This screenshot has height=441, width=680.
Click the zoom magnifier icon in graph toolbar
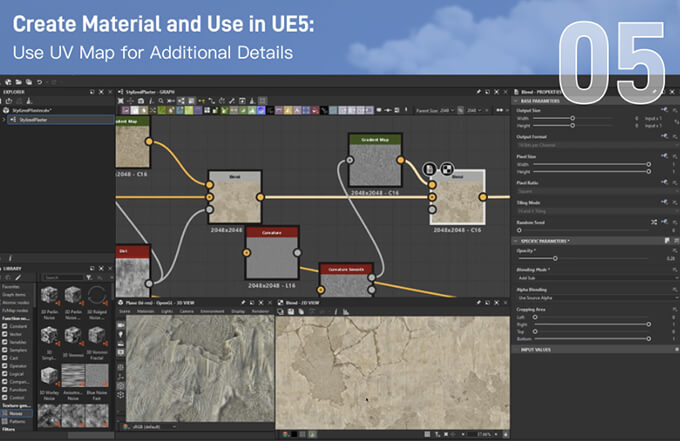[x=161, y=101]
